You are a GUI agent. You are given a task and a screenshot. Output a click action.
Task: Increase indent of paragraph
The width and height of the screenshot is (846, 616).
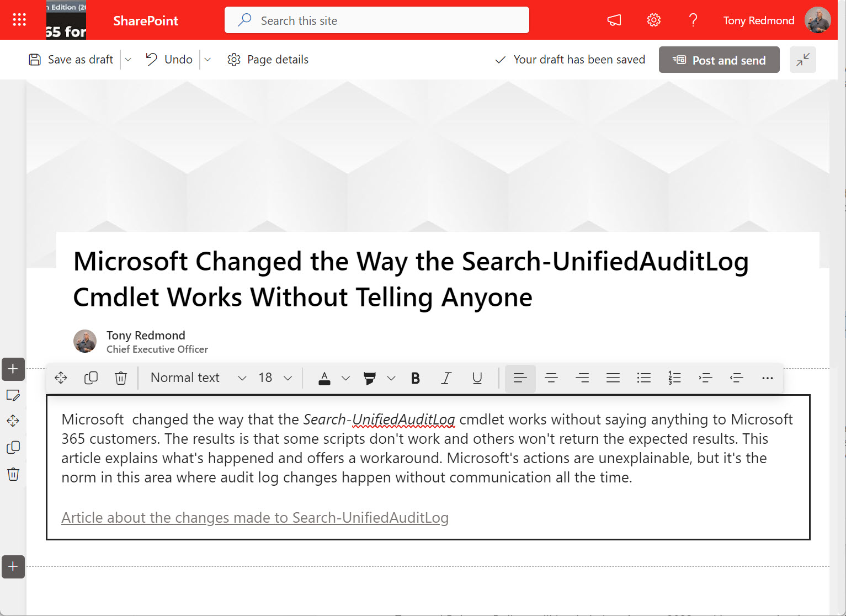coord(705,378)
